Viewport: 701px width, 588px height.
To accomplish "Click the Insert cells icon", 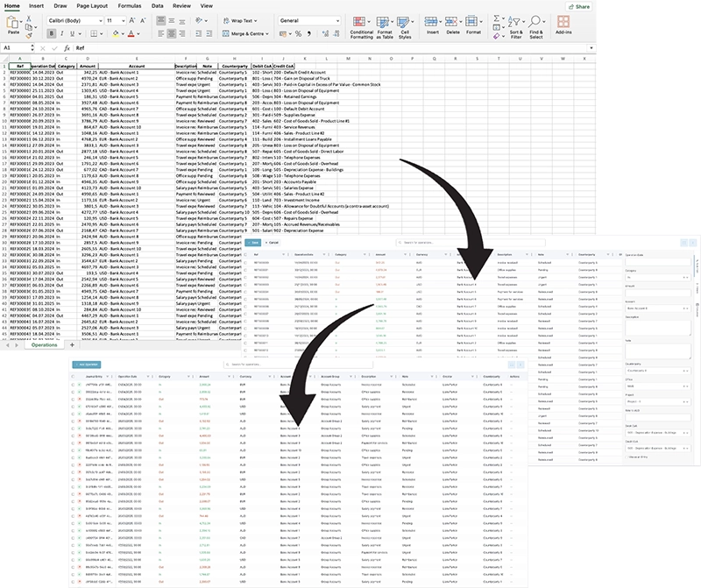I will pyautogui.click(x=432, y=22).
